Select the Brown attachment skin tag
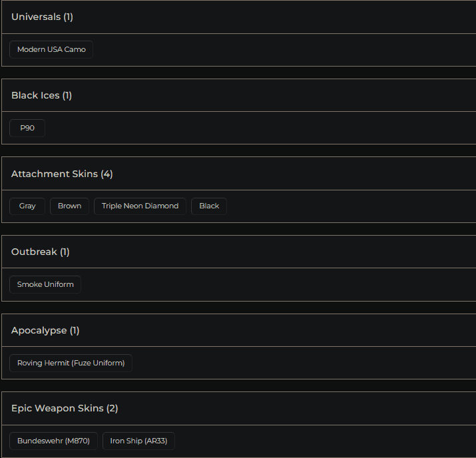This screenshot has height=458, width=476. click(69, 206)
